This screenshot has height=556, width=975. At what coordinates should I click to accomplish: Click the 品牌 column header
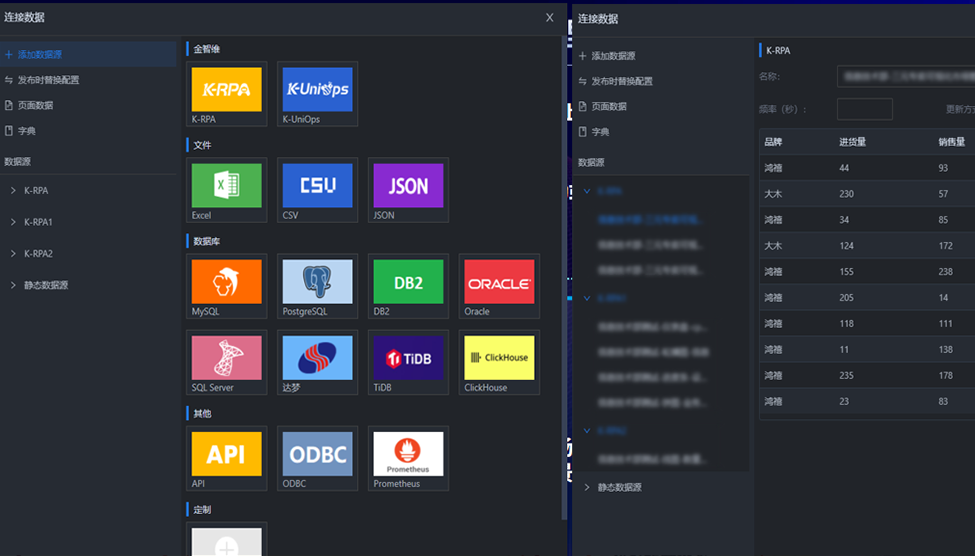(x=773, y=142)
